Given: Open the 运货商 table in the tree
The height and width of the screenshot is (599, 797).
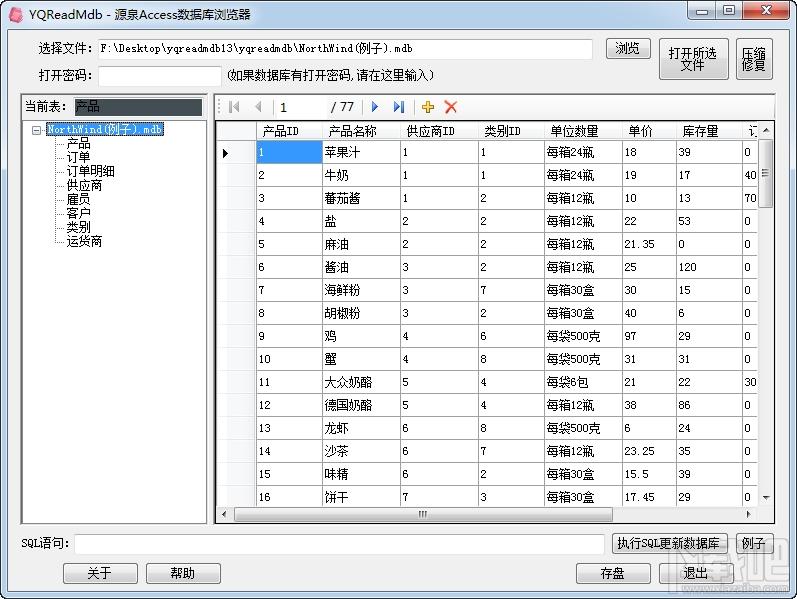Looking at the screenshot, I should click(x=84, y=241).
